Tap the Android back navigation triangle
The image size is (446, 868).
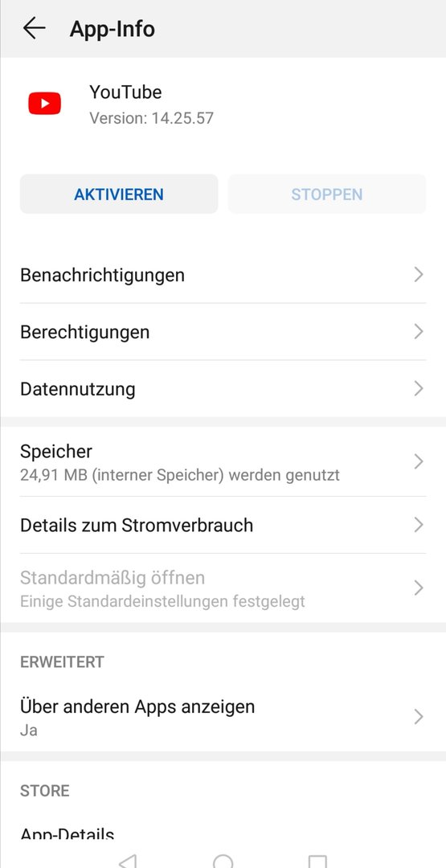128,861
